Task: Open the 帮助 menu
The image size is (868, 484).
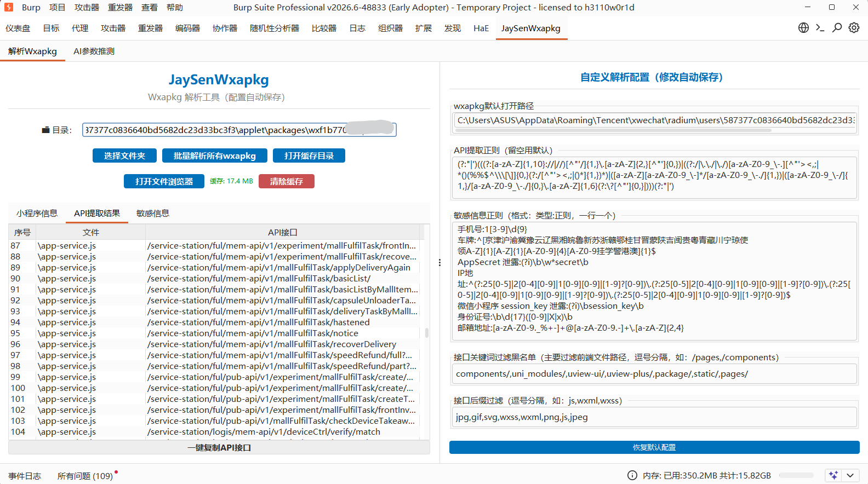Action: (175, 7)
